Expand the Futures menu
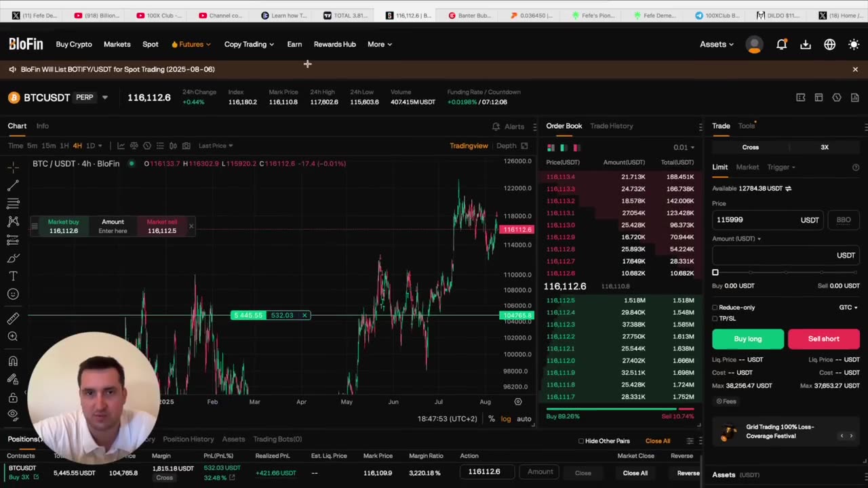Image resolution: width=868 pixels, height=488 pixels. tap(191, 44)
